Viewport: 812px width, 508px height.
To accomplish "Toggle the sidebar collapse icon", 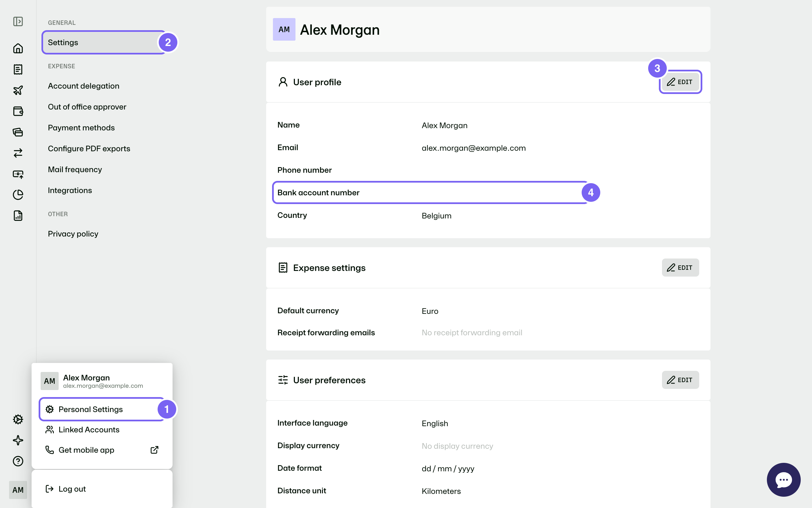I will (x=18, y=21).
